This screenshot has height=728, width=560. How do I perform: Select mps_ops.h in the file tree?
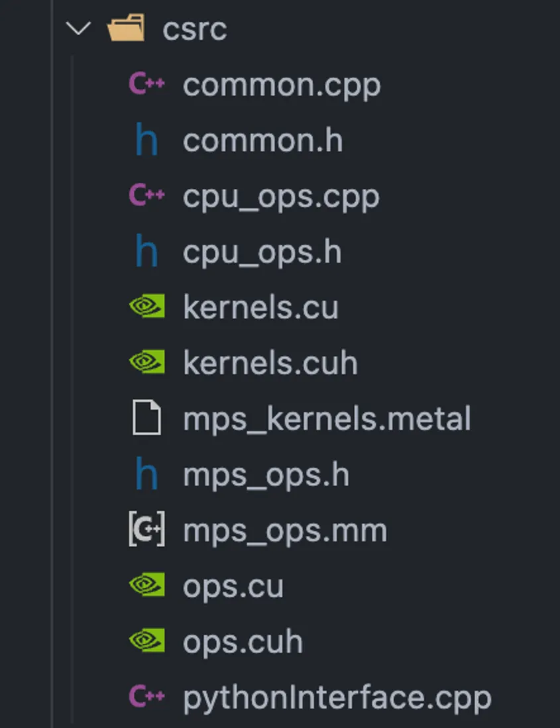266,476
